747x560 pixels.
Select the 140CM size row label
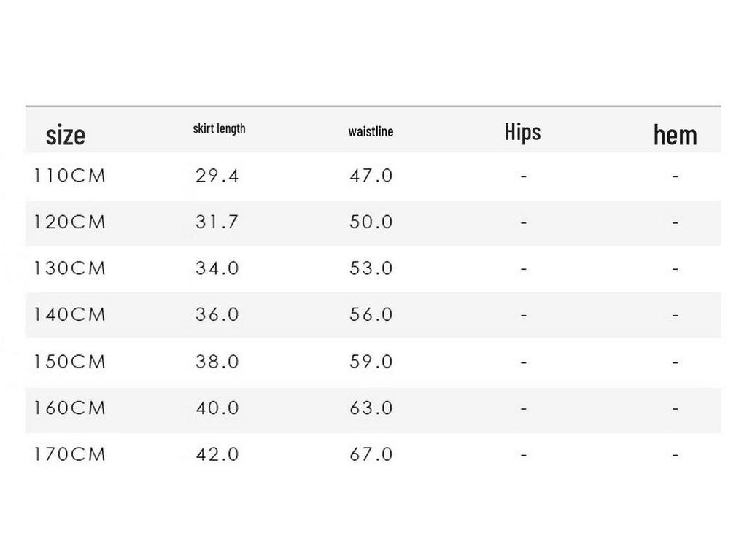(69, 314)
